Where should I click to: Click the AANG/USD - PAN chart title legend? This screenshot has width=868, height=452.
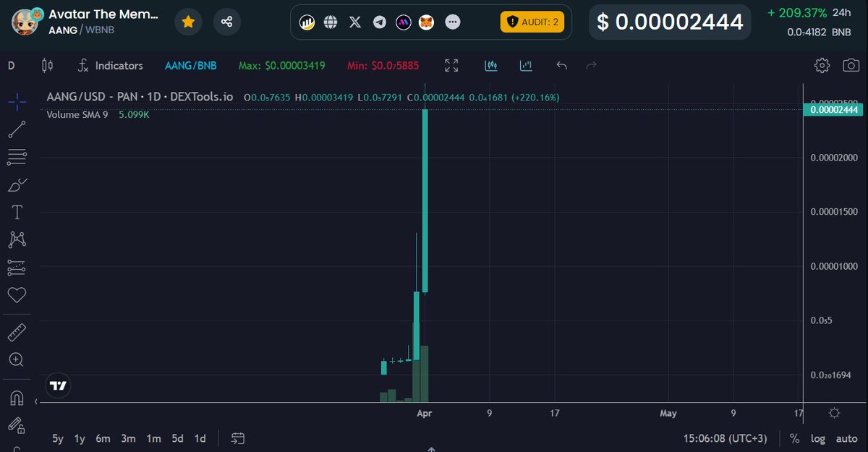[140, 96]
